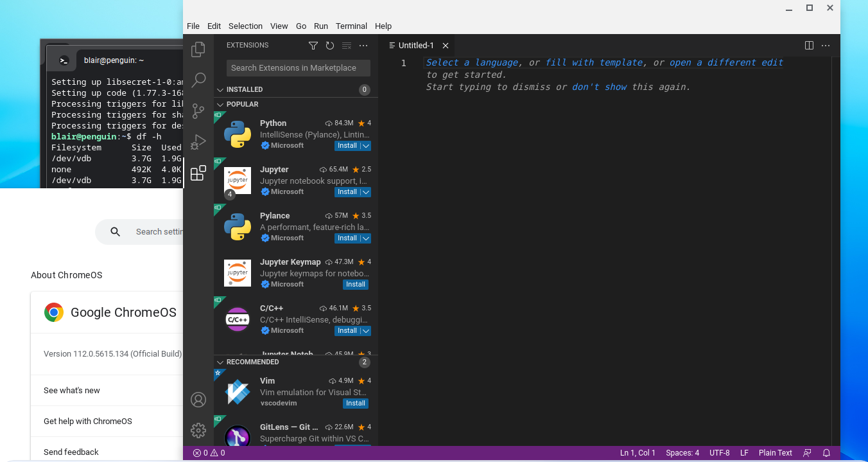868x462 pixels.
Task: Click the 'don't show' link
Action: [599, 87]
